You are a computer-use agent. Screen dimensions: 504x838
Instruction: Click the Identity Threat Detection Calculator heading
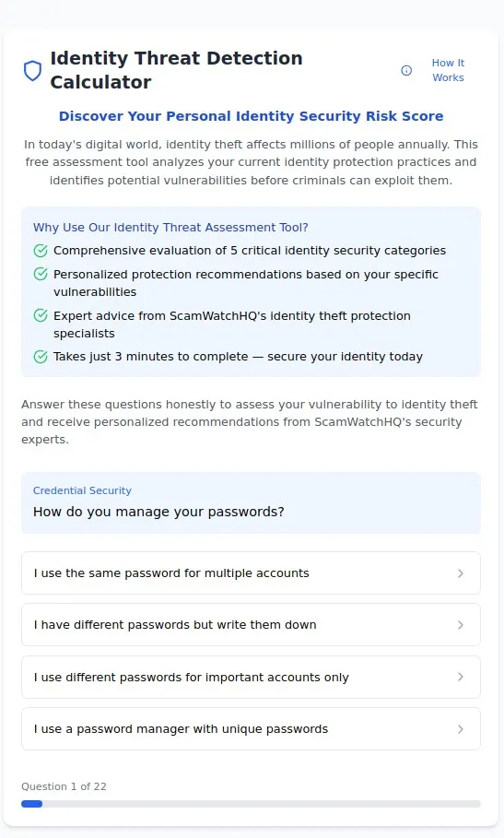pos(176,70)
